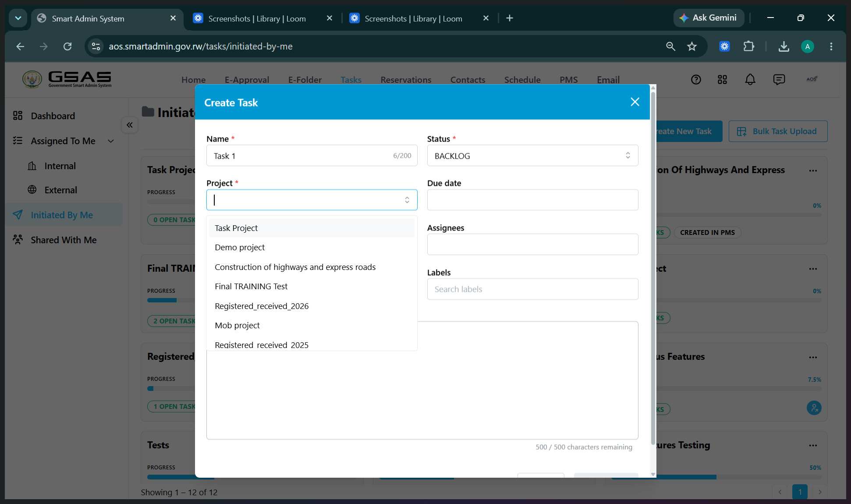This screenshot has height=504, width=851.
Task: View site information icon in the address bar
Action: tap(96, 46)
